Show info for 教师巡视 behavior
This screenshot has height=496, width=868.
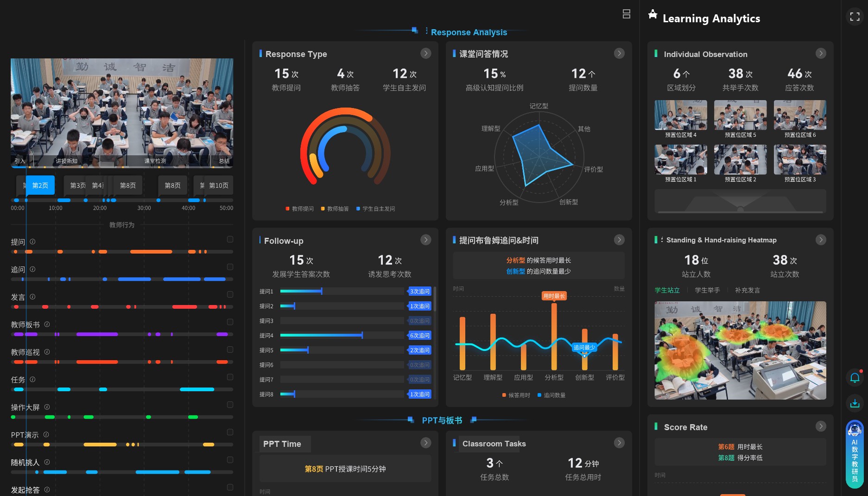(47, 352)
